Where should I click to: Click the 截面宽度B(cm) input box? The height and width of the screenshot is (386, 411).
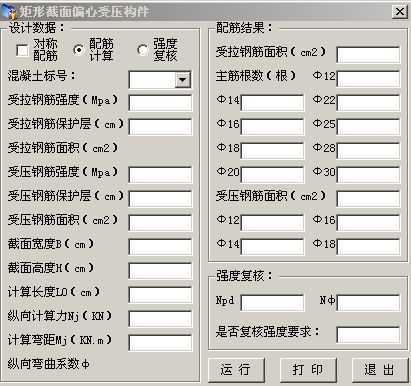point(160,247)
